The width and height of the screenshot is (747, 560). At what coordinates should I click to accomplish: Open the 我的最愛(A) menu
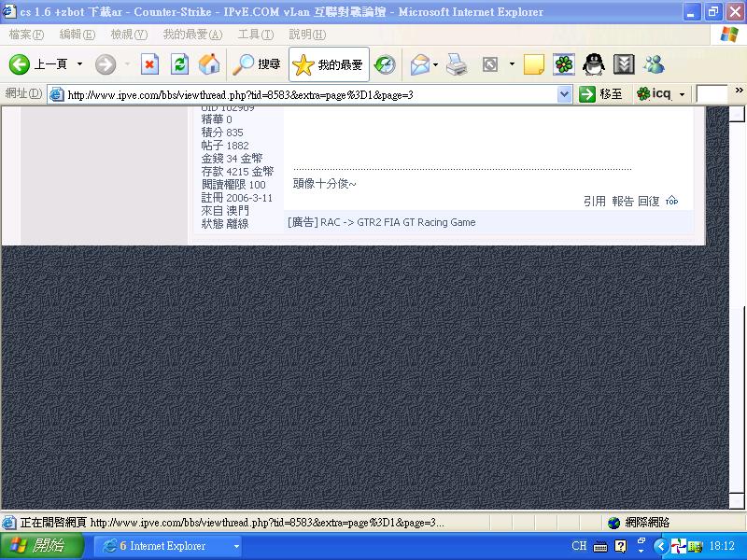coord(192,35)
